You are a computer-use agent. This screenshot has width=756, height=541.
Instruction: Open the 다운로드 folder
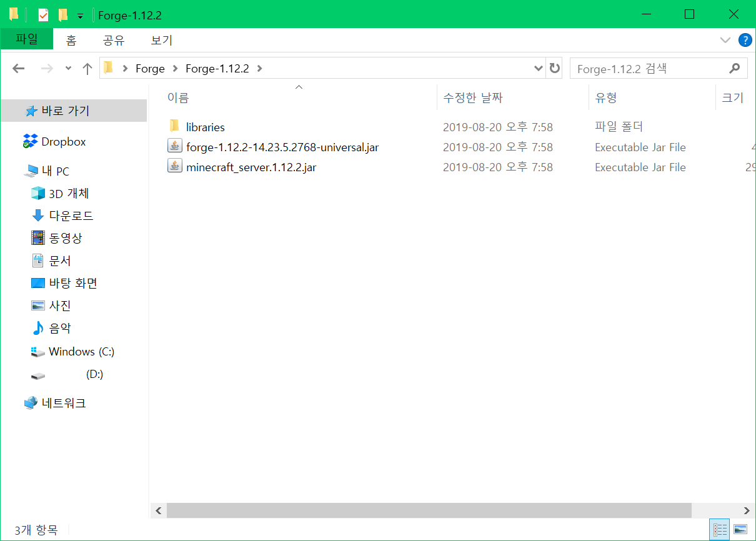pos(71,216)
